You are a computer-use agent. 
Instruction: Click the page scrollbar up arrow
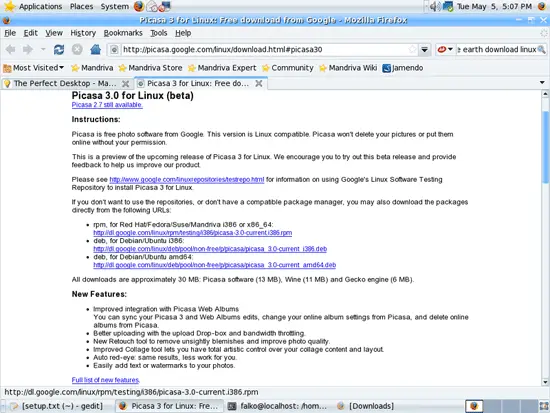pyautogui.click(x=545, y=94)
